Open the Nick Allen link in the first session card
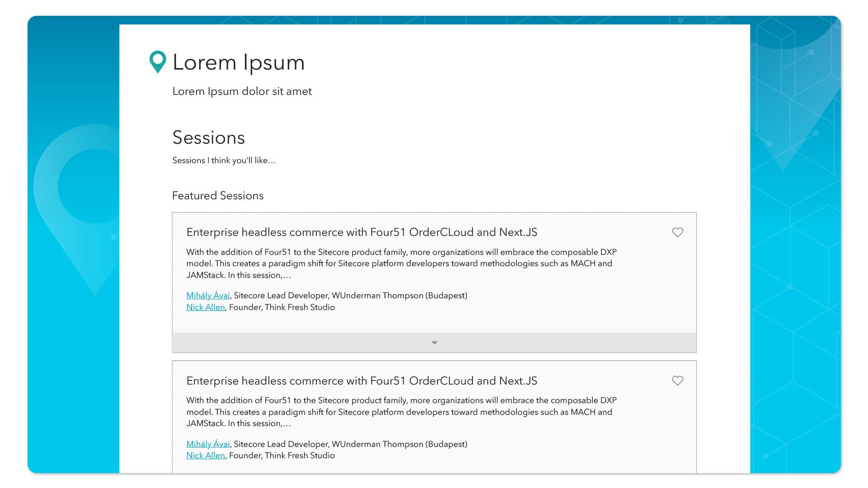The image size is (868, 488). tap(206, 307)
